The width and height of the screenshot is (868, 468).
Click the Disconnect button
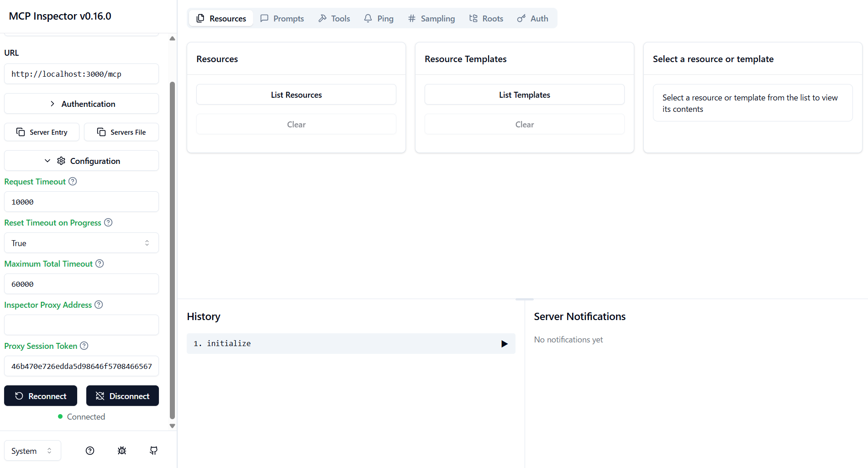point(122,396)
